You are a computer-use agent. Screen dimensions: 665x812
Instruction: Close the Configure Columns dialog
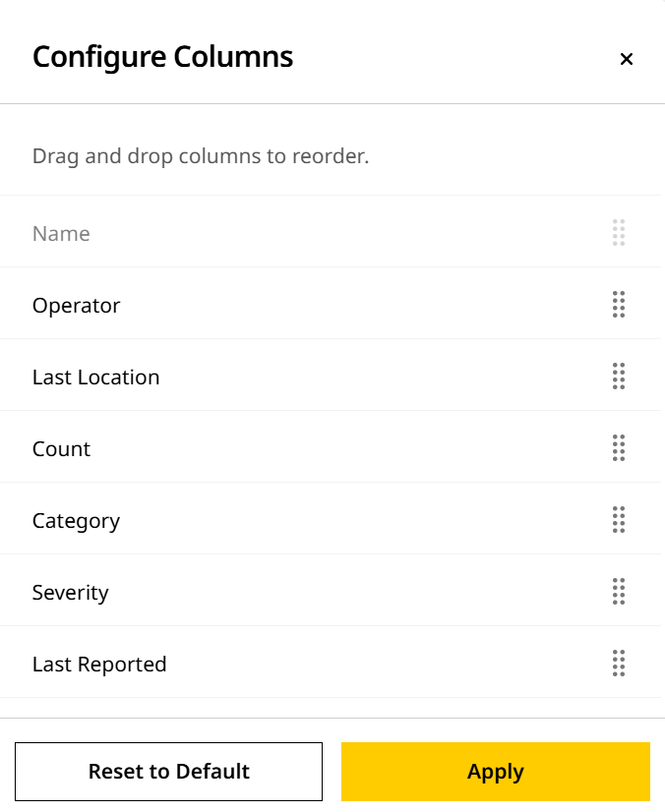[626, 59]
